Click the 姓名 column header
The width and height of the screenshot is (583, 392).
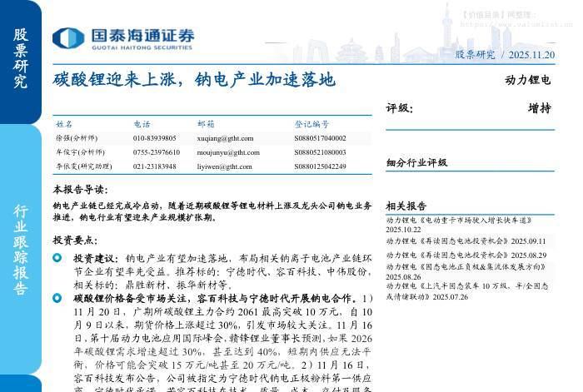pyautogui.click(x=64, y=124)
